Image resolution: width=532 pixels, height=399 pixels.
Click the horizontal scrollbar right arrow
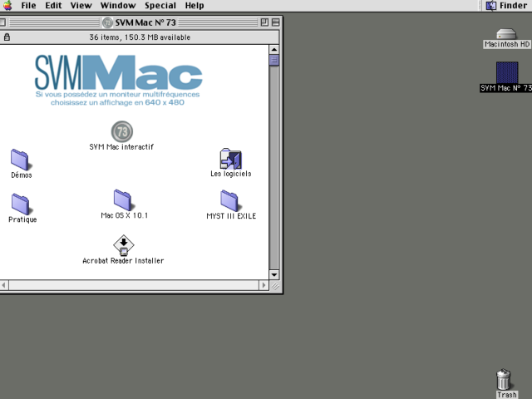click(x=264, y=285)
